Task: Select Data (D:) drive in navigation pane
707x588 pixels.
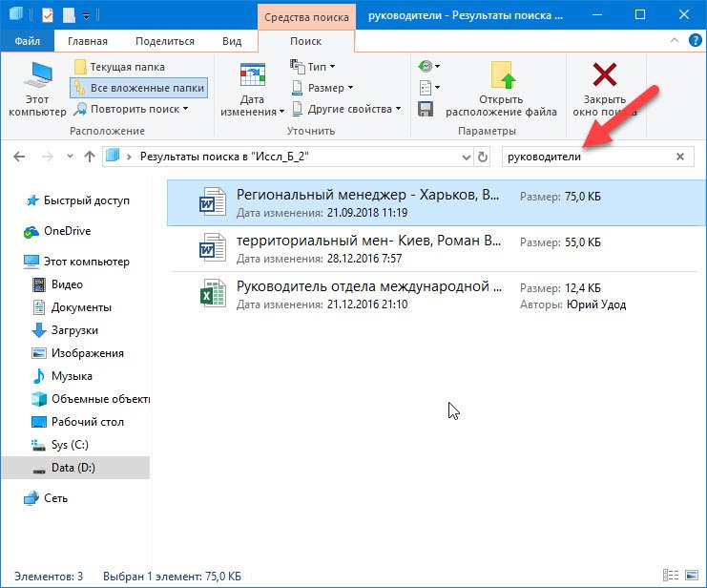Action: coord(75,468)
